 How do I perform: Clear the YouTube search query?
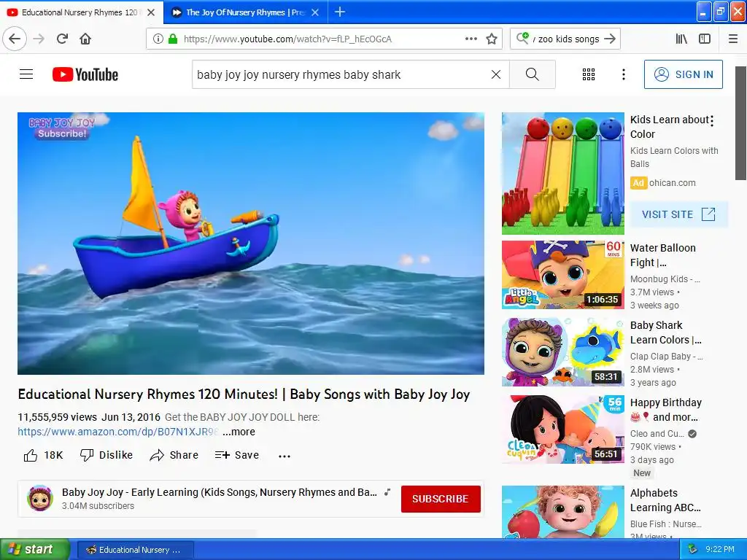point(496,74)
